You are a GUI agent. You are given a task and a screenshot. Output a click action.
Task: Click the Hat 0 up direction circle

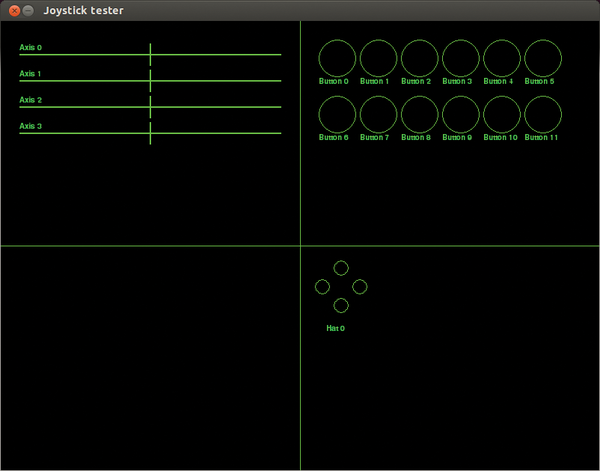[341, 268]
